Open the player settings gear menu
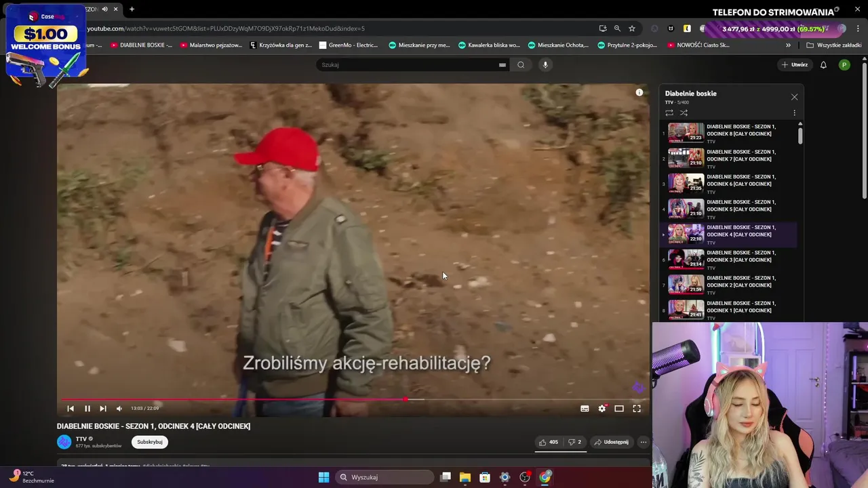Screen dimensions: 868x488 coord(601,408)
